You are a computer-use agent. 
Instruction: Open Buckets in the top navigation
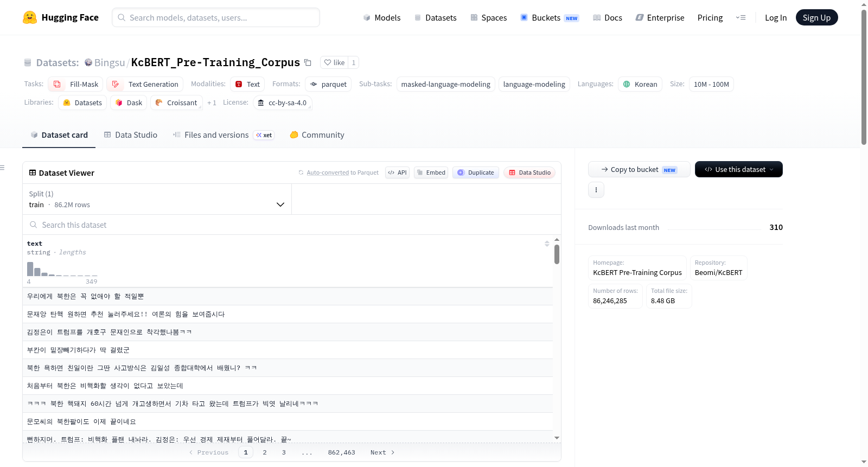(x=550, y=17)
